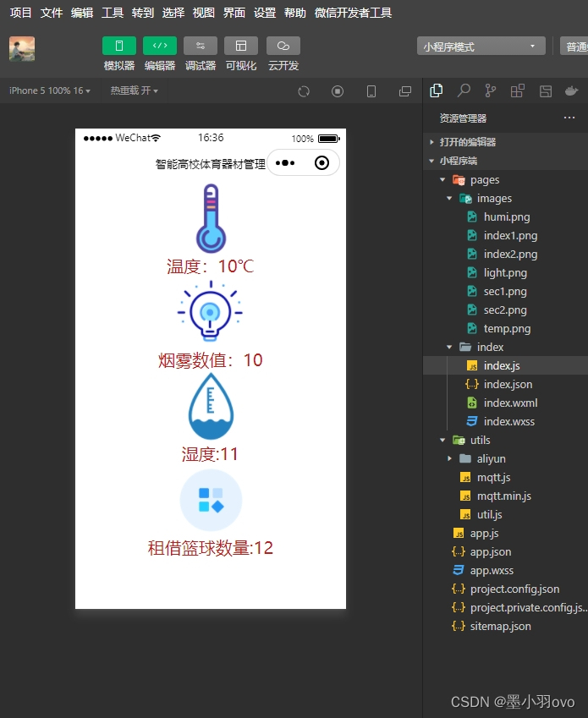Select index.js in the tree

coord(506,365)
